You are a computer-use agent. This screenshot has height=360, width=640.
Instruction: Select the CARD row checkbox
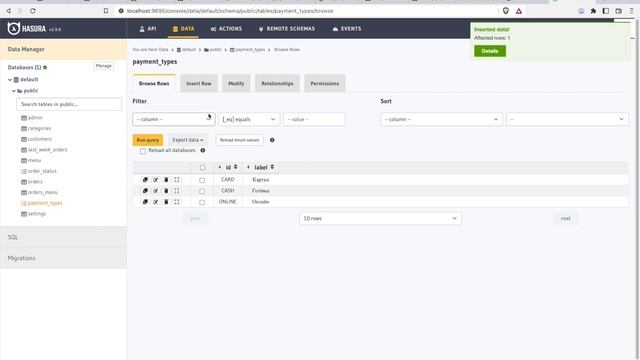[202, 180]
